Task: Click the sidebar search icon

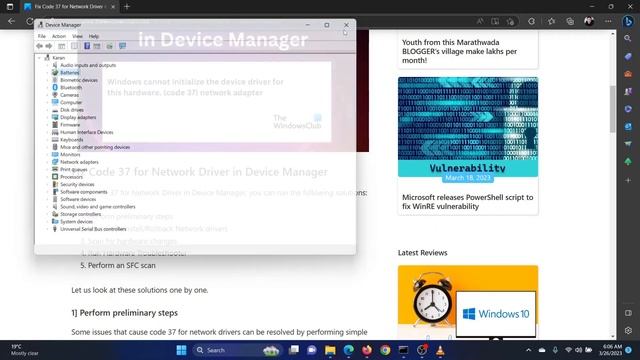Action: pos(628,38)
